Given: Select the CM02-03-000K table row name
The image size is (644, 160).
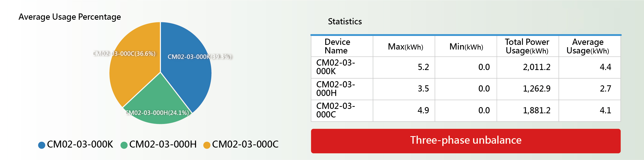Looking at the screenshot, I should point(336,67).
